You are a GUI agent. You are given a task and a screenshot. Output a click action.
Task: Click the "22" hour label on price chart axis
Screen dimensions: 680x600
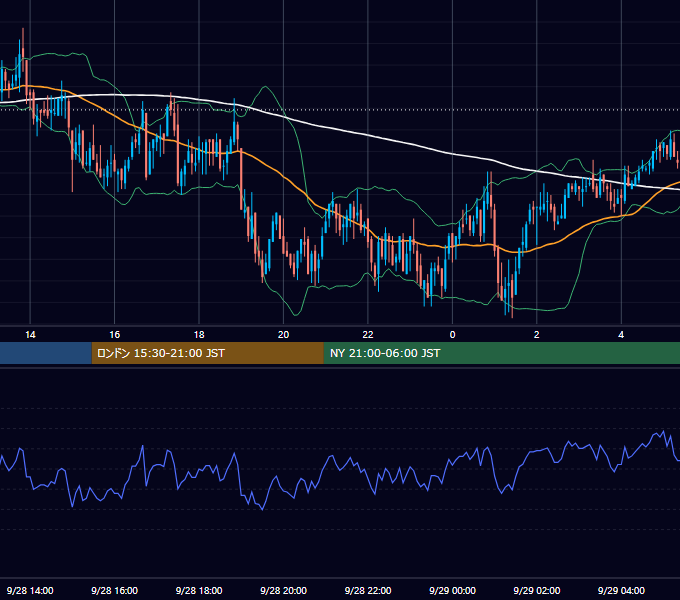pyautogui.click(x=368, y=335)
